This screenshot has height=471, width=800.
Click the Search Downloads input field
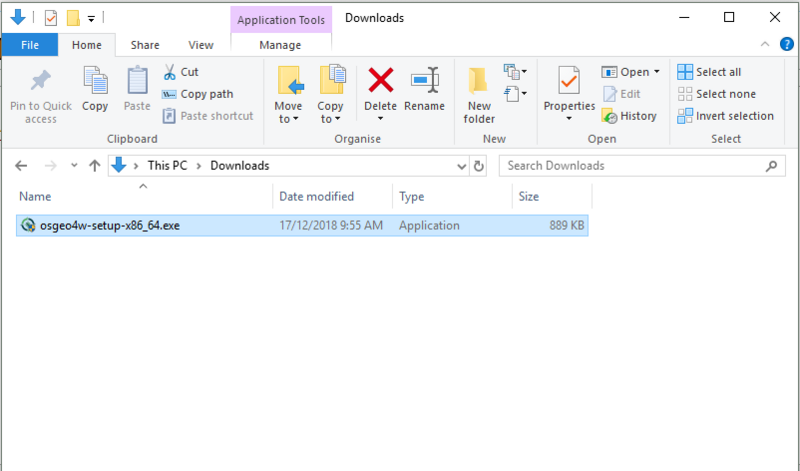632,166
